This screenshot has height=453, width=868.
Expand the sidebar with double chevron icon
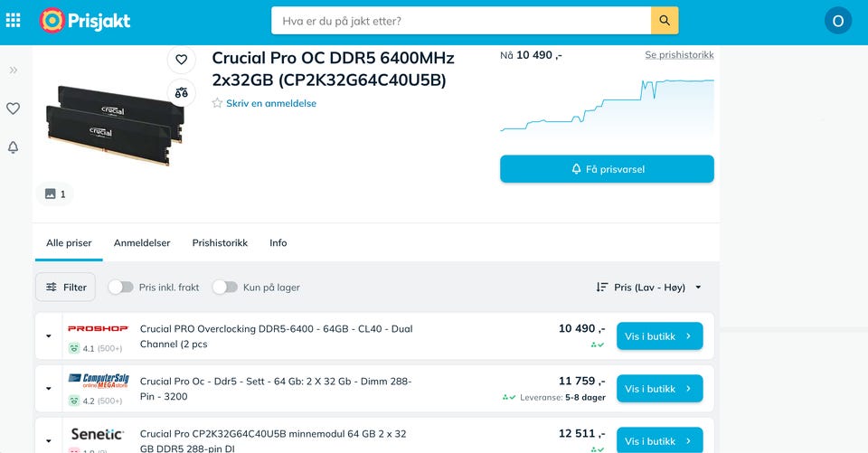[x=14, y=71]
